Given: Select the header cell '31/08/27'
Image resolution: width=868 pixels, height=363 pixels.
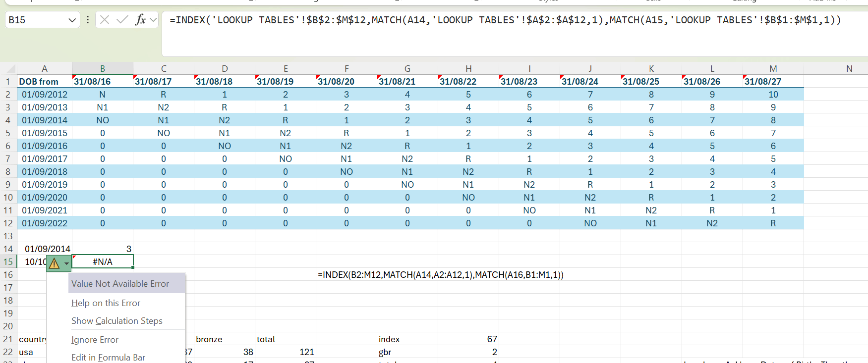Looking at the screenshot, I should click(x=773, y=81).
